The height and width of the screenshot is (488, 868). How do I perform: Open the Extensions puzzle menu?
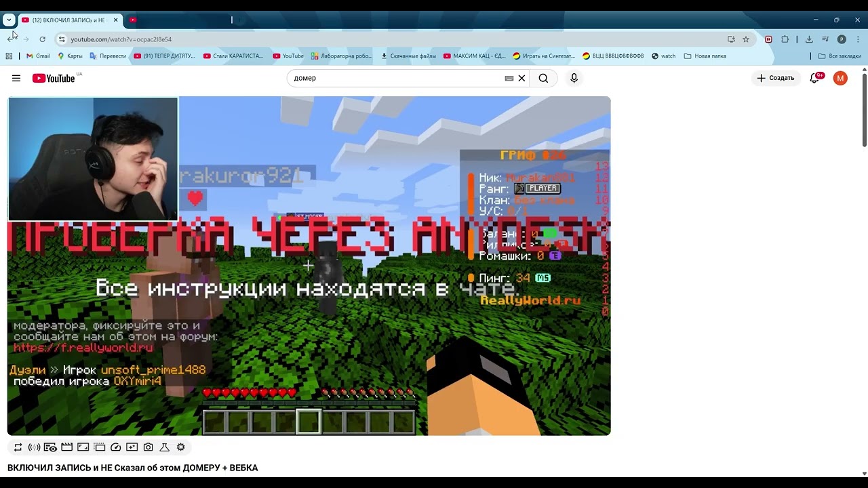click(x=785, y=39)
